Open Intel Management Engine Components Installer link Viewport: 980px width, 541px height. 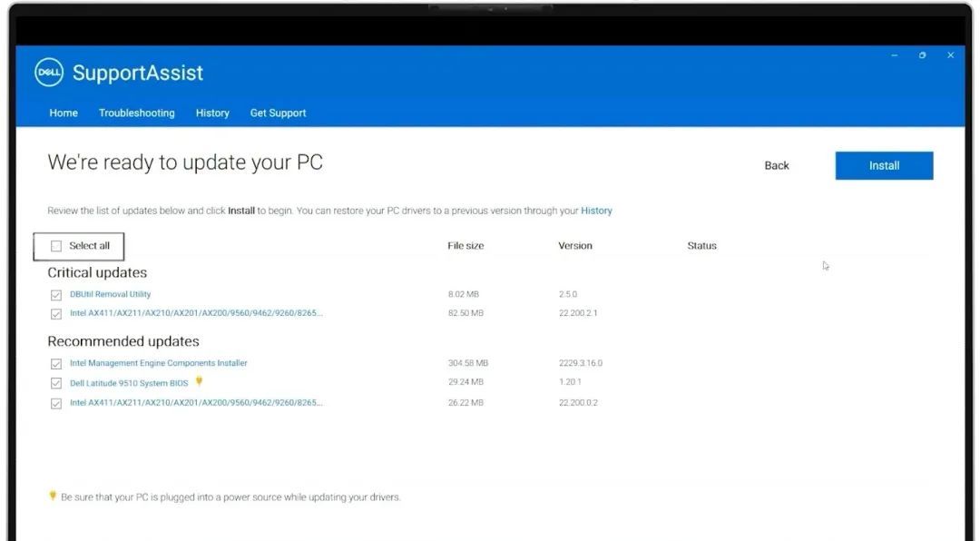point(158,363)
